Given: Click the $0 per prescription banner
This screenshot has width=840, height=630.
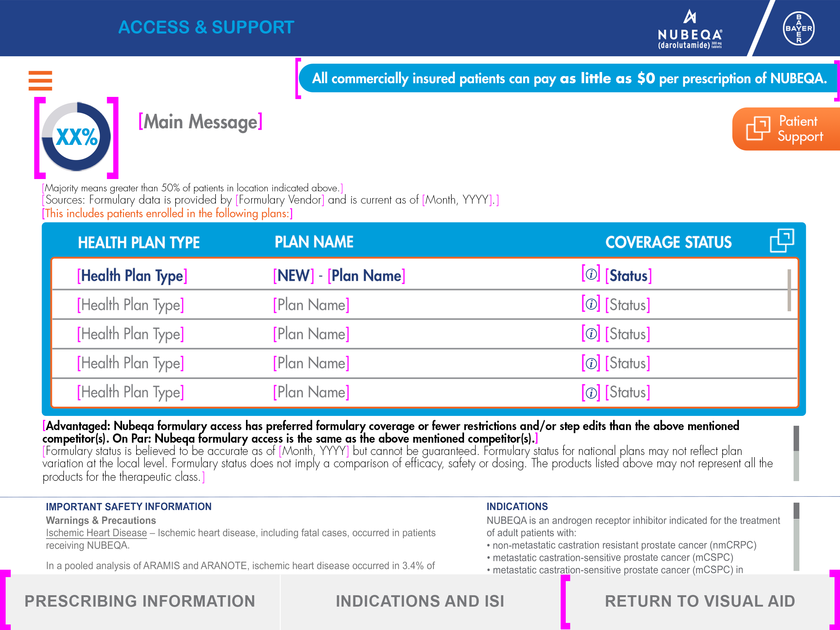Looking at the screenshot, I should [569, 78].
